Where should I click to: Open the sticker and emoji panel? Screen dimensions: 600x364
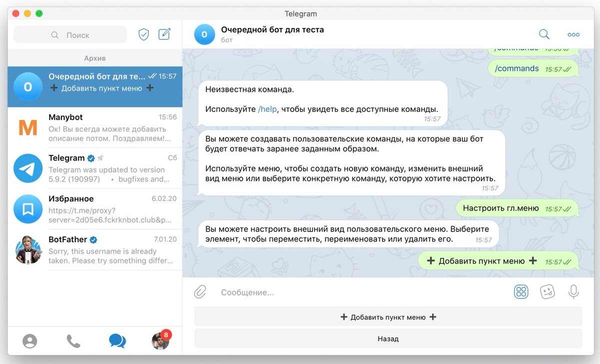(547, 292)
